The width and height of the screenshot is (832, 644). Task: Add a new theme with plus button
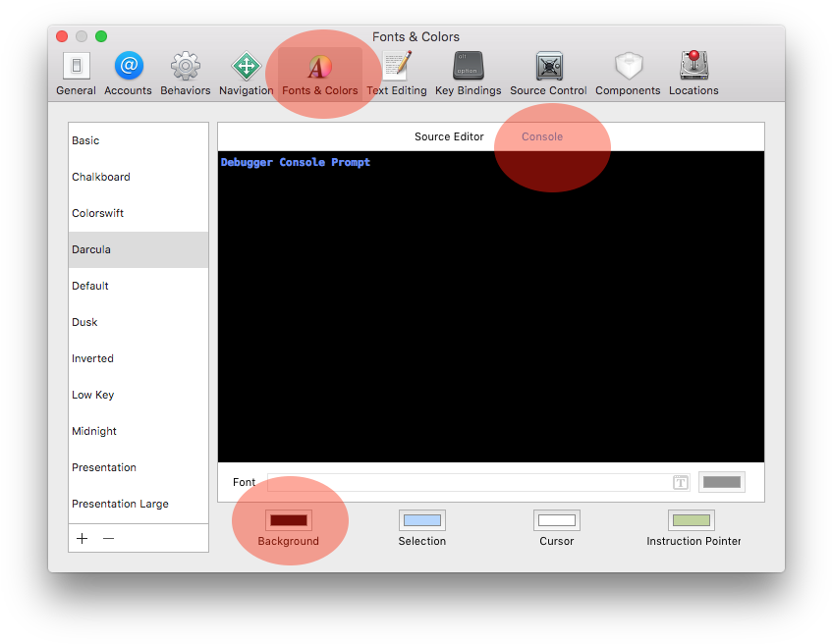(82, 538)
